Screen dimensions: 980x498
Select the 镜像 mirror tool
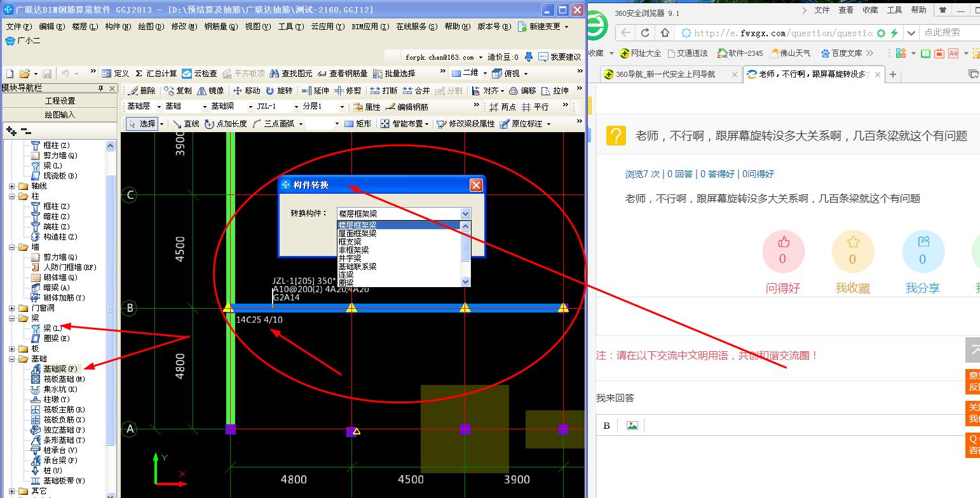pos(210,91)
